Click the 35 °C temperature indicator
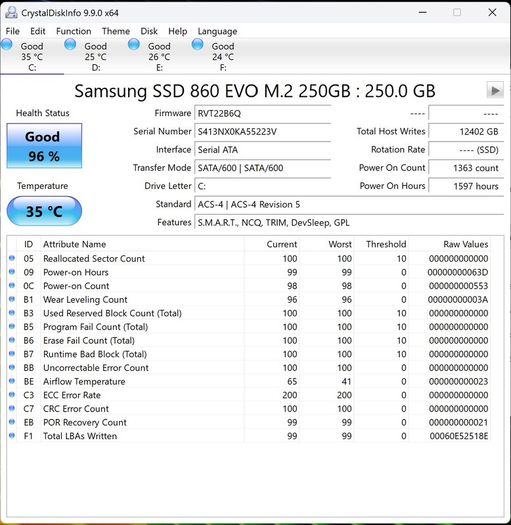Viewport: 511px width, 525px height. (x=44, y=211)
